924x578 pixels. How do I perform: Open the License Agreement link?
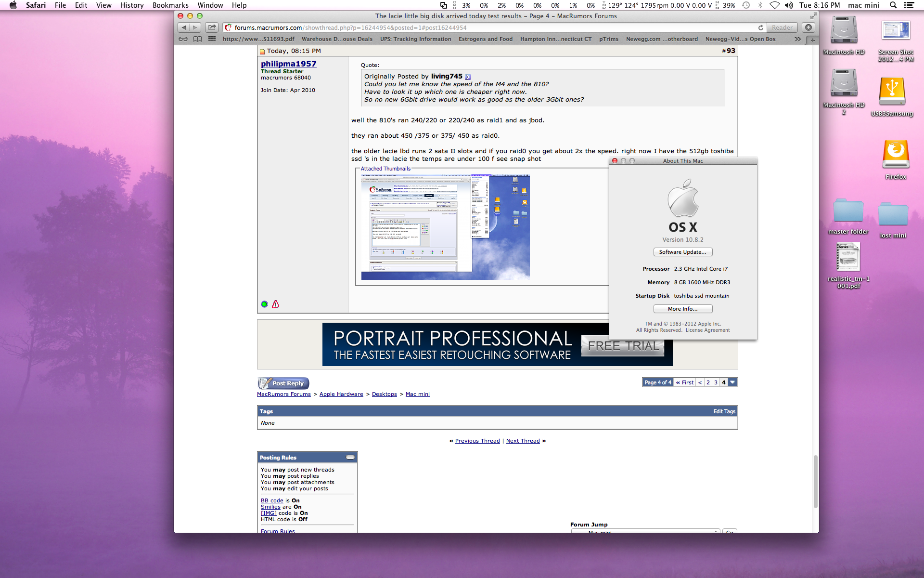[x=707, y=330]
